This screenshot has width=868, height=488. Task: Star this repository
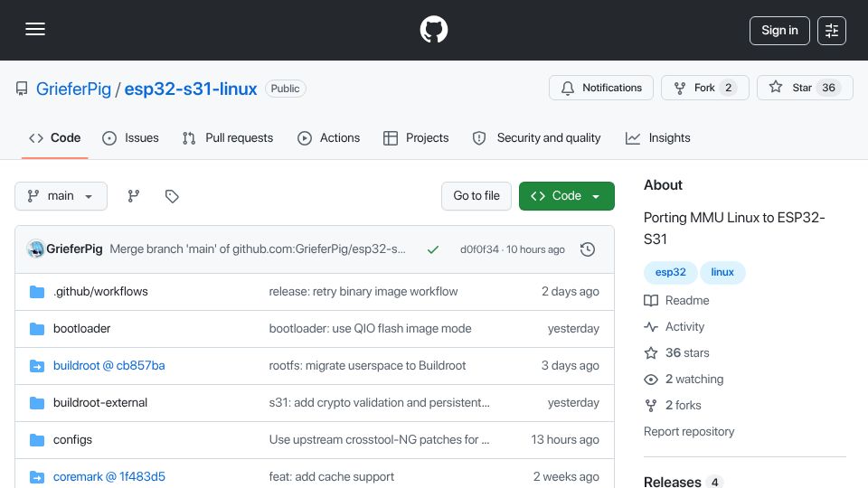click(805, 88)
